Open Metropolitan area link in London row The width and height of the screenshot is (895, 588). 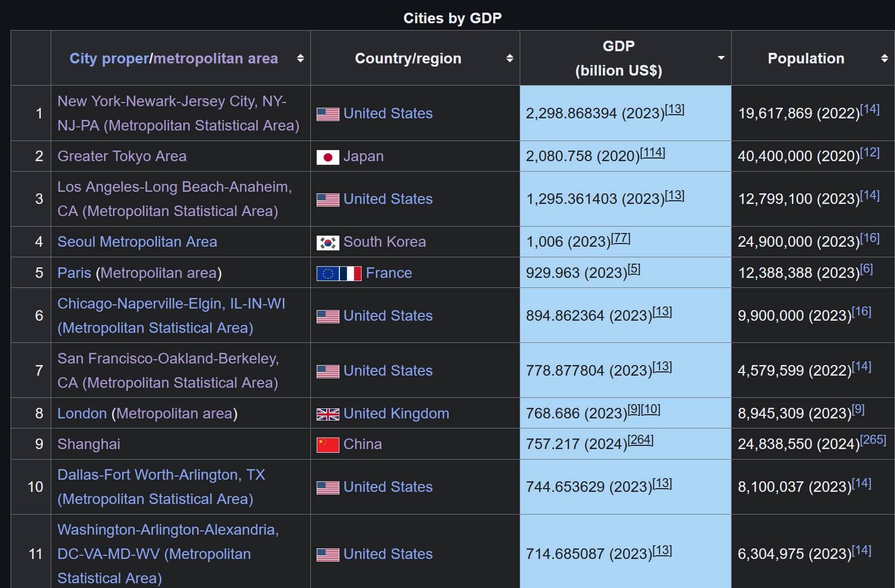(x=174, y=413)
